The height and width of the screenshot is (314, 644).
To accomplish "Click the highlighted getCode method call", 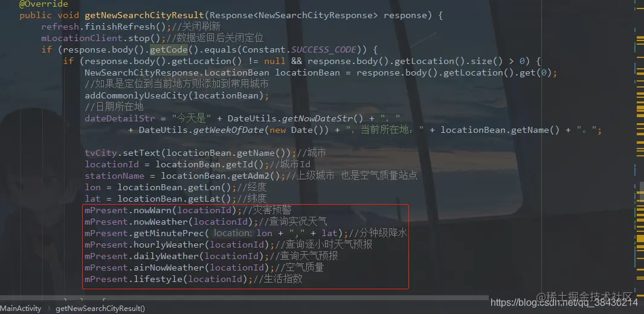I will tap(169, 50).
